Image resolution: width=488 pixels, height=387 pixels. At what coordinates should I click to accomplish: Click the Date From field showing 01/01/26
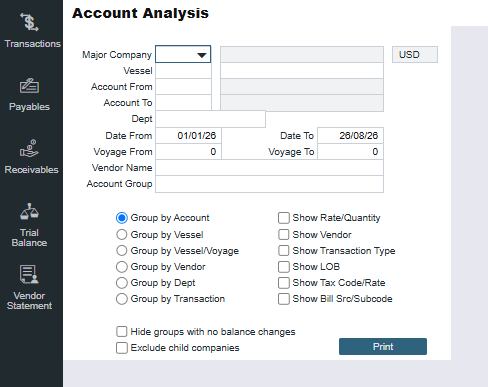click(x=188, y=136)
